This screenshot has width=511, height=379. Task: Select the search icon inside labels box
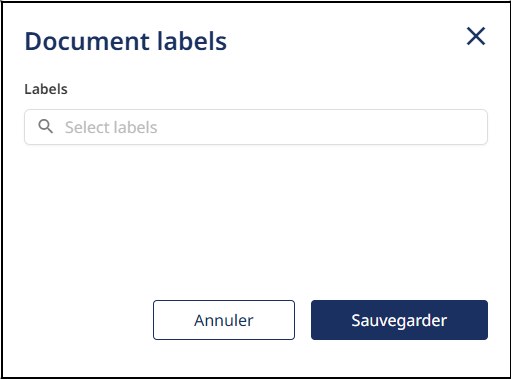point(45,127)
